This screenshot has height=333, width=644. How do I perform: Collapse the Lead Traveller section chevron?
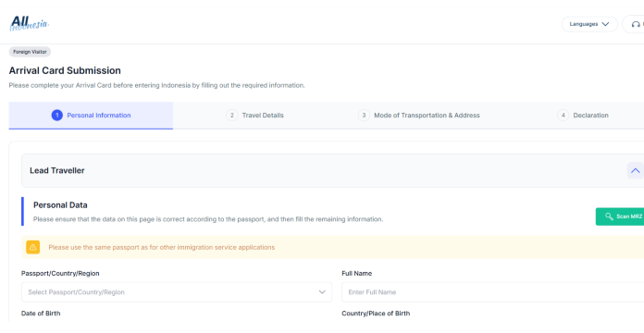pyautogui.click(x=636, y=170)
